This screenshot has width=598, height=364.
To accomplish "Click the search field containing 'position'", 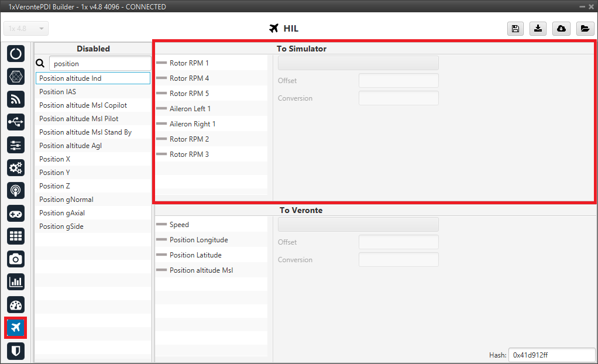I will point(99,63).
